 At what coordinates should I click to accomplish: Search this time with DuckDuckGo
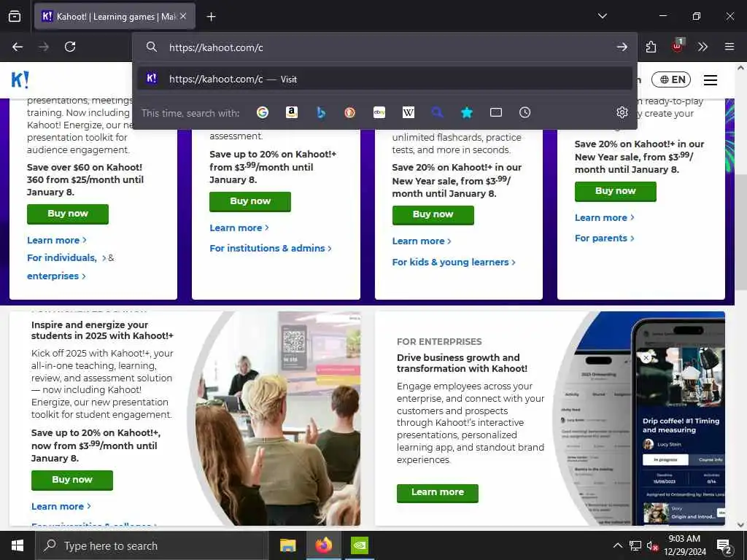[349, 112]
